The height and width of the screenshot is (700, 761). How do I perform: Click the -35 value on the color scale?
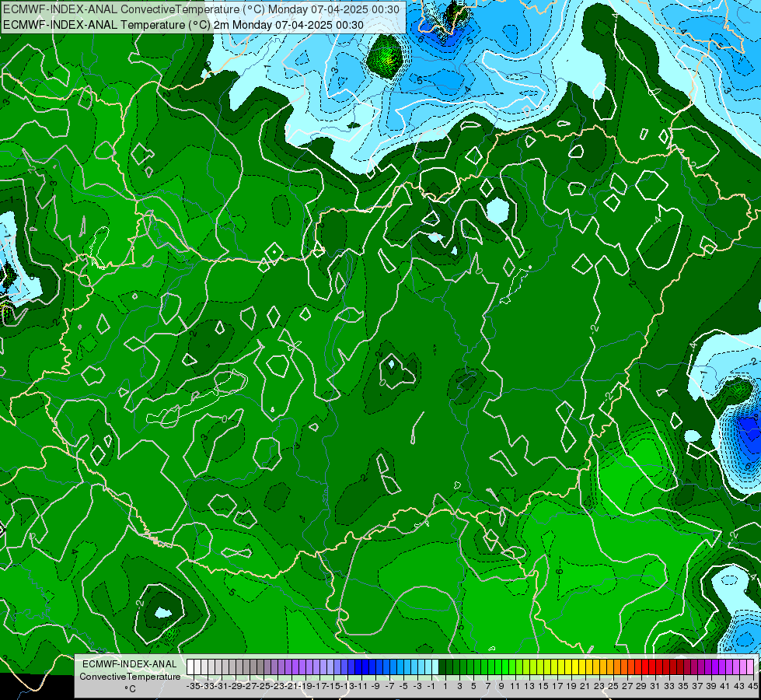click(193, 686)
